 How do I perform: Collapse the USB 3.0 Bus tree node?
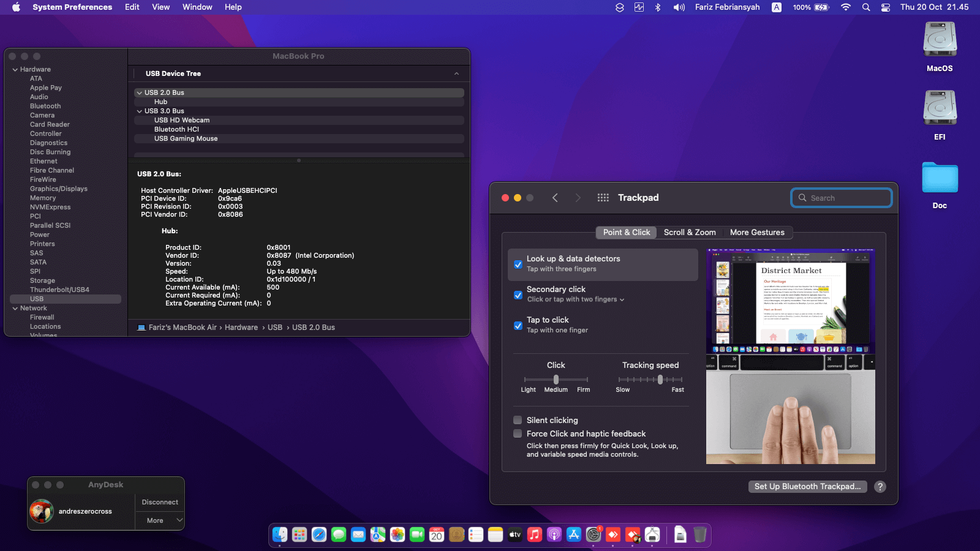pyautogui.click(x=140, y=111)
